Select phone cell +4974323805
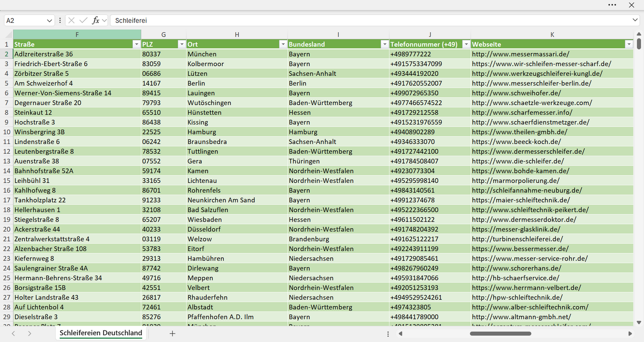 (430, 307)
